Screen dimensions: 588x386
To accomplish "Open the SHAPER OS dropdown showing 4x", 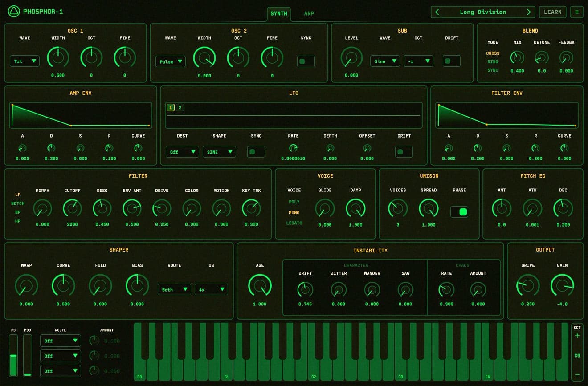I will point(211,289).
